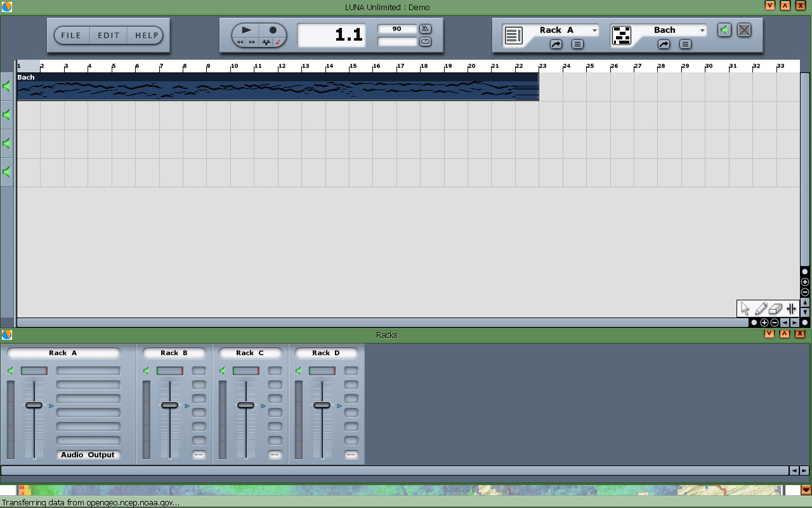This screenshot has width=812, height=508.
Task: Toggle the green speaker in the top toolbar
Action: tap(724, 30)
